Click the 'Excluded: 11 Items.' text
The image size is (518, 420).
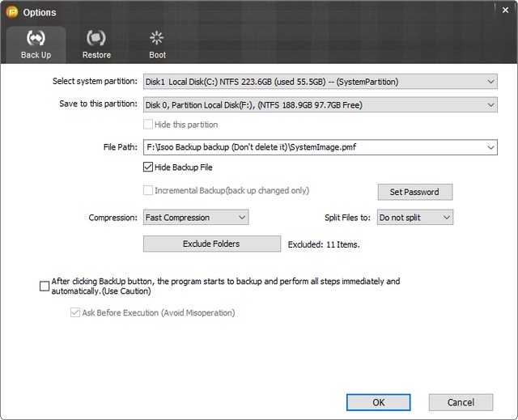click(x=324, y=244)
